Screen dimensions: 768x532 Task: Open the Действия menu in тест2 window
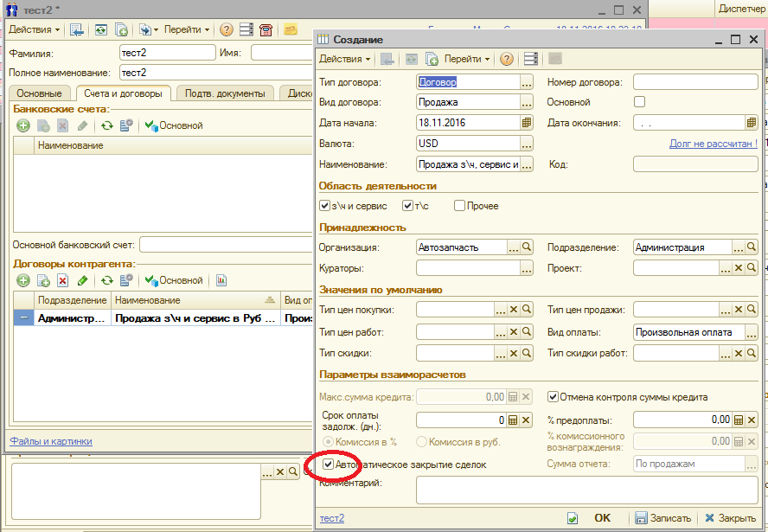tap(35, 30)
